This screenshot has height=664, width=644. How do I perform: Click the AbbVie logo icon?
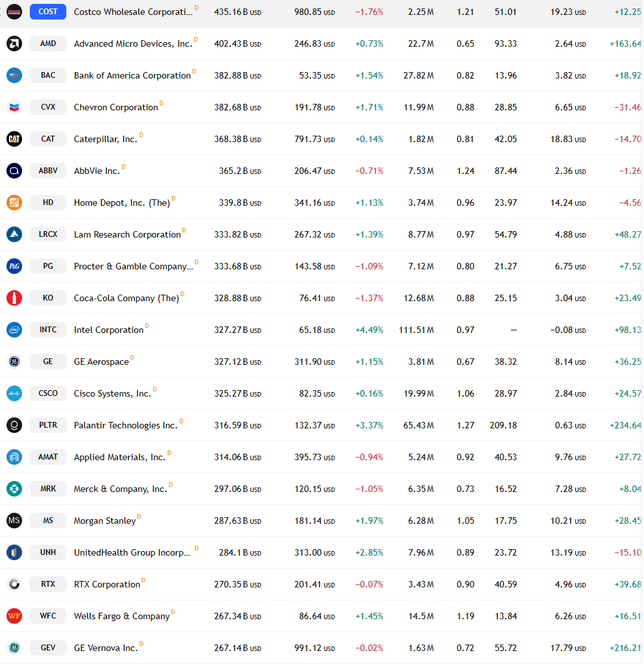(14, 170)
